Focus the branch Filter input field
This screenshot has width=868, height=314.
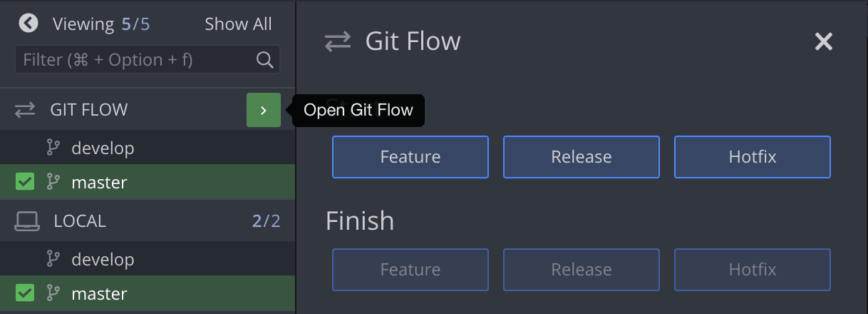[135, 60]
